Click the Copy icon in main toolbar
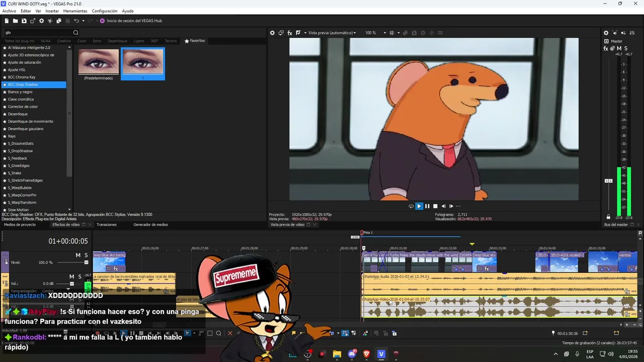The width and height of the screenshot is (644, 362). (59, 21)
